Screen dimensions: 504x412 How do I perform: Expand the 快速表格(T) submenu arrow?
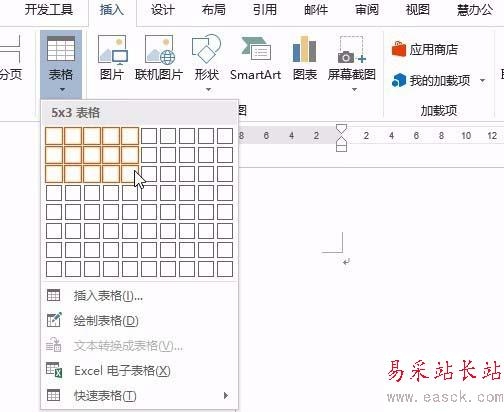point(226,396)
